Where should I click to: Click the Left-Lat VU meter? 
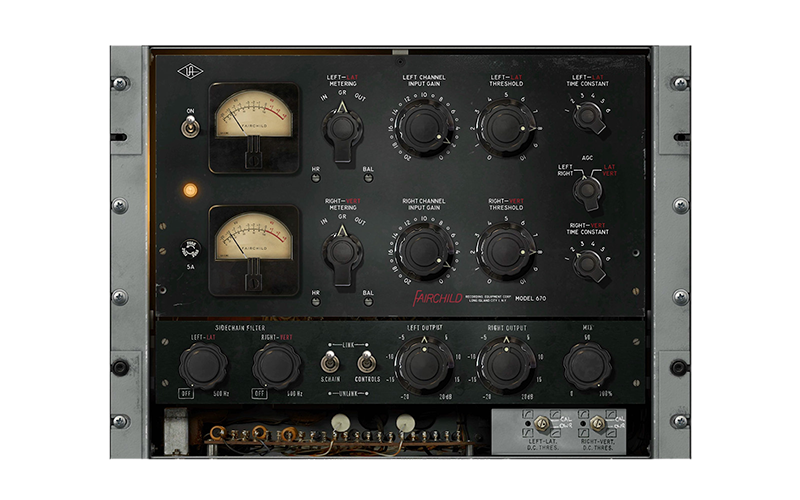pyautogui.click(x=254, y=128)
